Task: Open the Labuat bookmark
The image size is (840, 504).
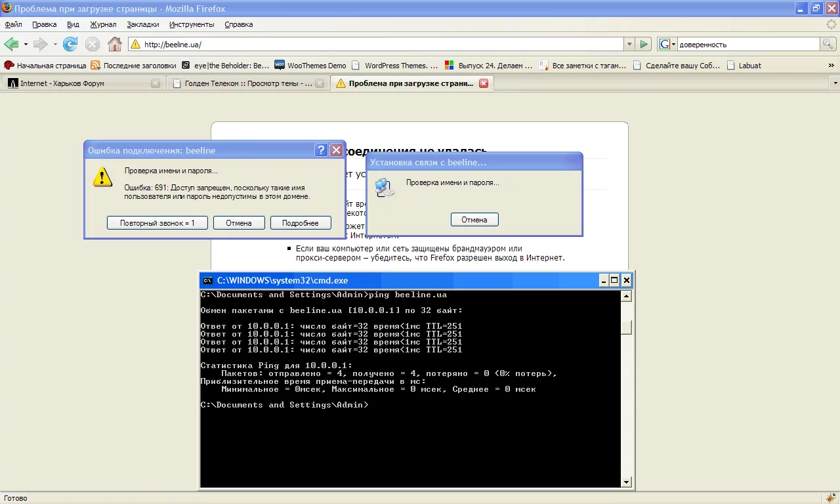Action: pyautogui.click(x=745, y=66)
